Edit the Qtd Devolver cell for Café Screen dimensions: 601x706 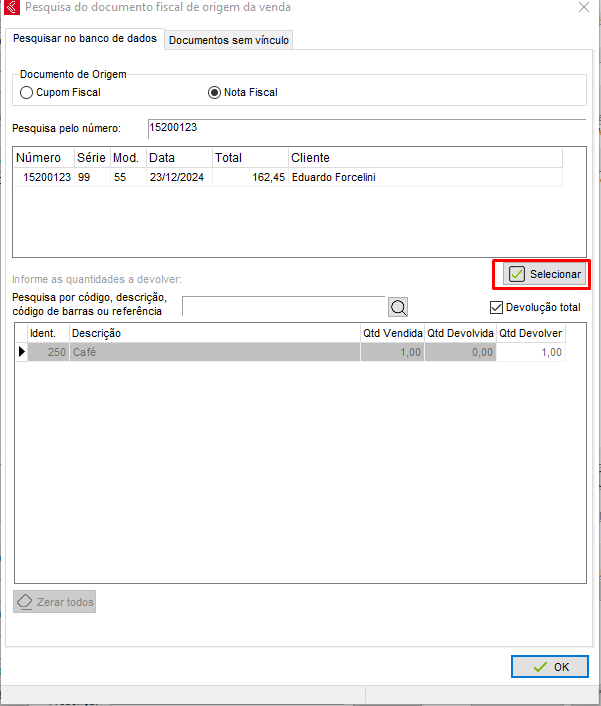pyautogui.click(x=531, y=352)
